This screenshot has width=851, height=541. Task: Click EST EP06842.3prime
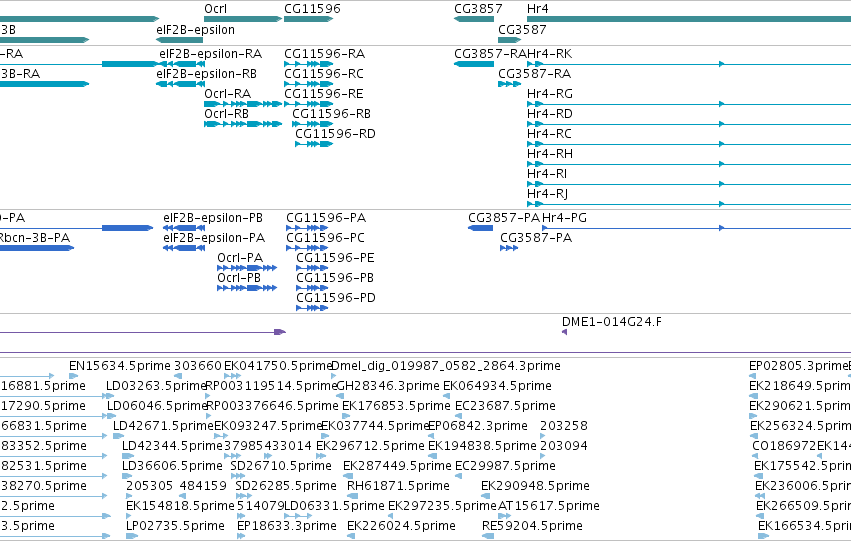coord(431,436)
